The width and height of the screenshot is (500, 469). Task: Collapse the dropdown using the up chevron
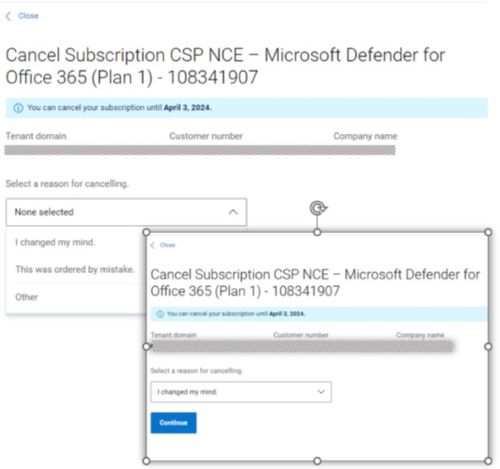click(x=233, y=212)
